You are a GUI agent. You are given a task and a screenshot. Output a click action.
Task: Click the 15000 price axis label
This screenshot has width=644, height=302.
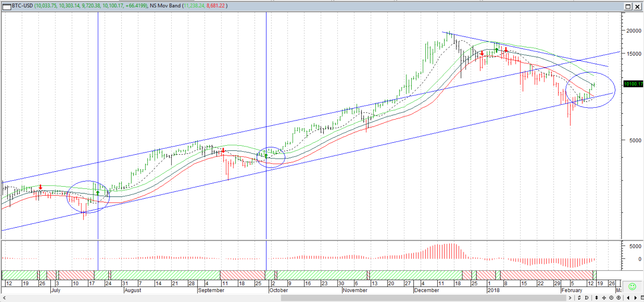[x=634, y=54]
